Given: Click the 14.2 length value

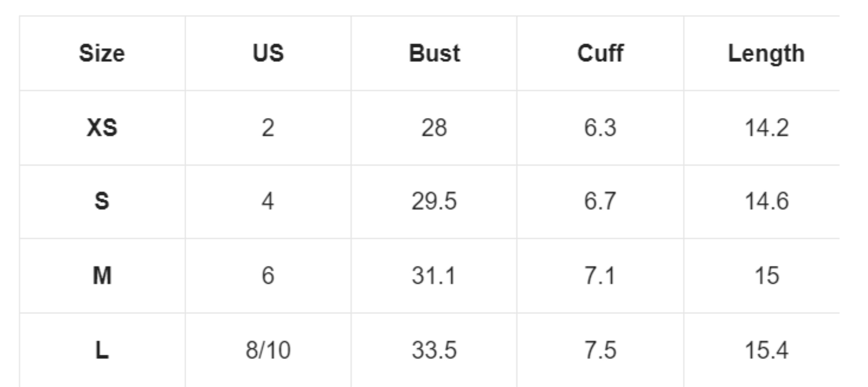Looking at the screenshot, I should pyautogui.click(x=766, y=128).
